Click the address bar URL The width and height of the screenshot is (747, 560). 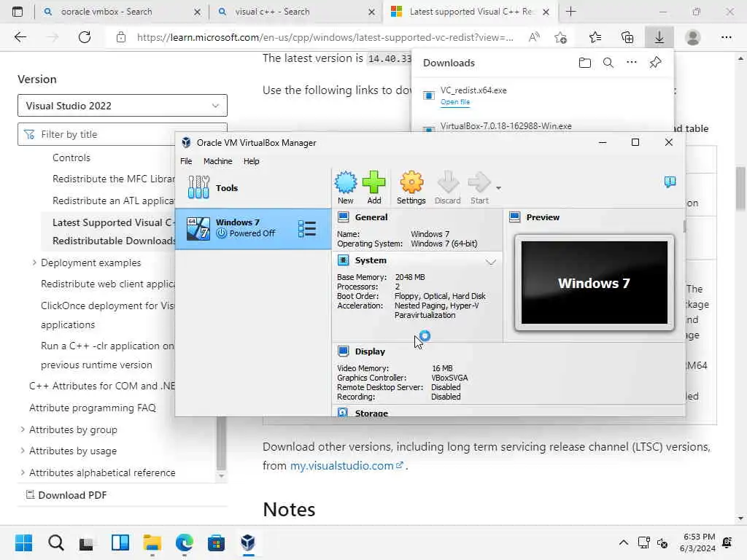click(x=325, y=37)
